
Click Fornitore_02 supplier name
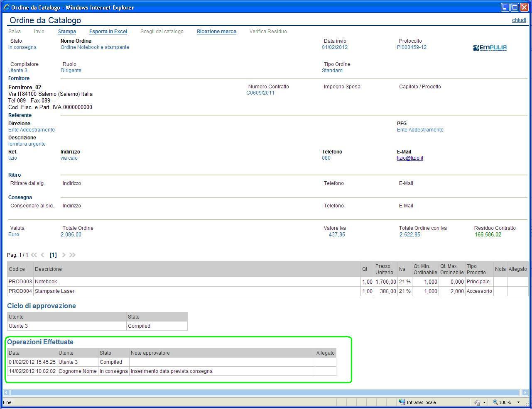click(25, 87)
